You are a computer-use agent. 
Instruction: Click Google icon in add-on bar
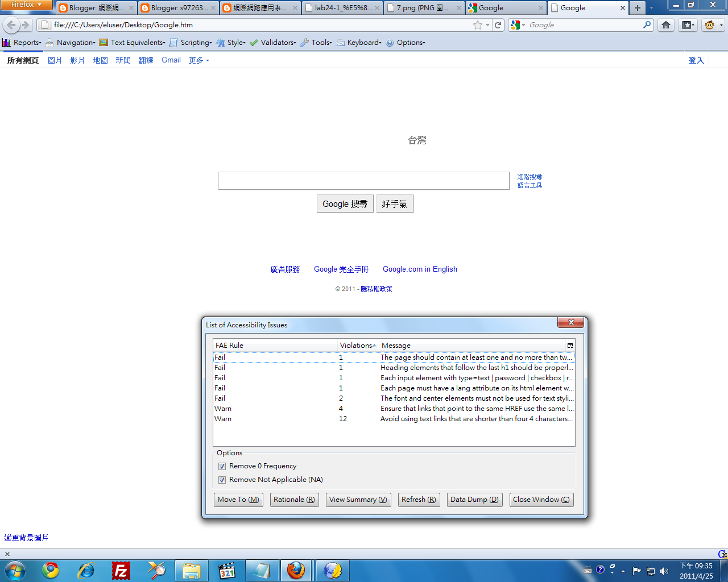(x=722, y=554)
